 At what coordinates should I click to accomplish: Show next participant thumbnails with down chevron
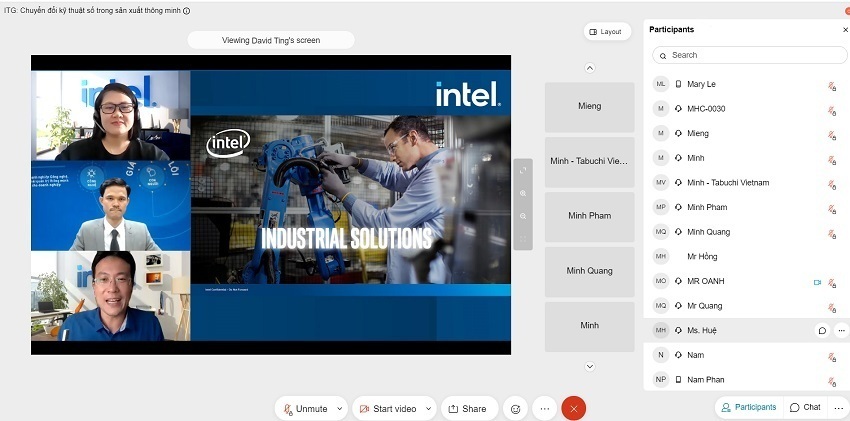click(x=590, y=367)
